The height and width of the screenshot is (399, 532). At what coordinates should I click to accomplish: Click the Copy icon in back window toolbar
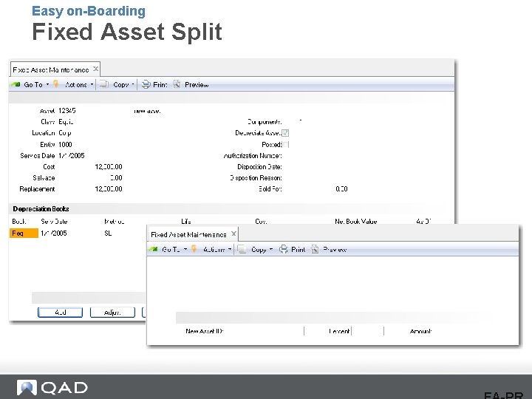tap(103, 84)
